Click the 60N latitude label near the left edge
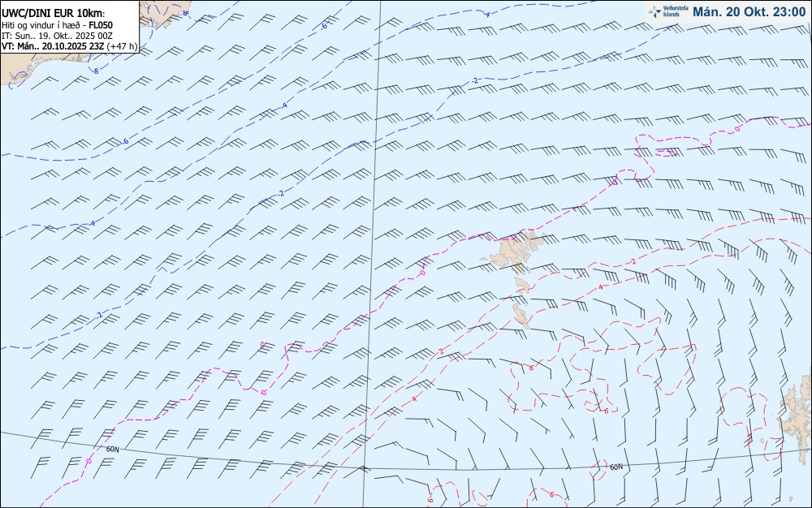 tap(112, 450)
